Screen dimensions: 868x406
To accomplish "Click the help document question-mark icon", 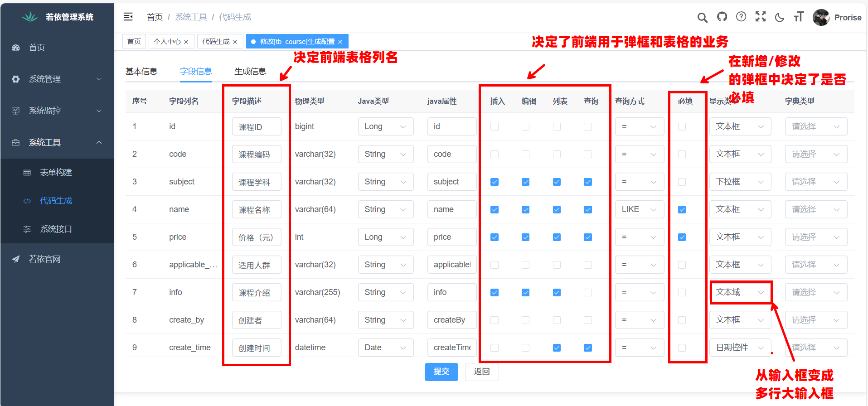I will [x=741, y=17].
